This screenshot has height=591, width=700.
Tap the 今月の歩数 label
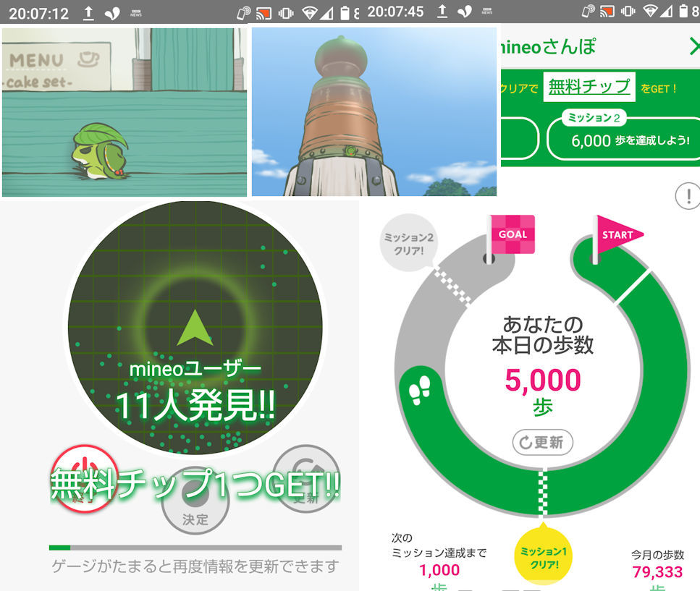click(657, 555)
